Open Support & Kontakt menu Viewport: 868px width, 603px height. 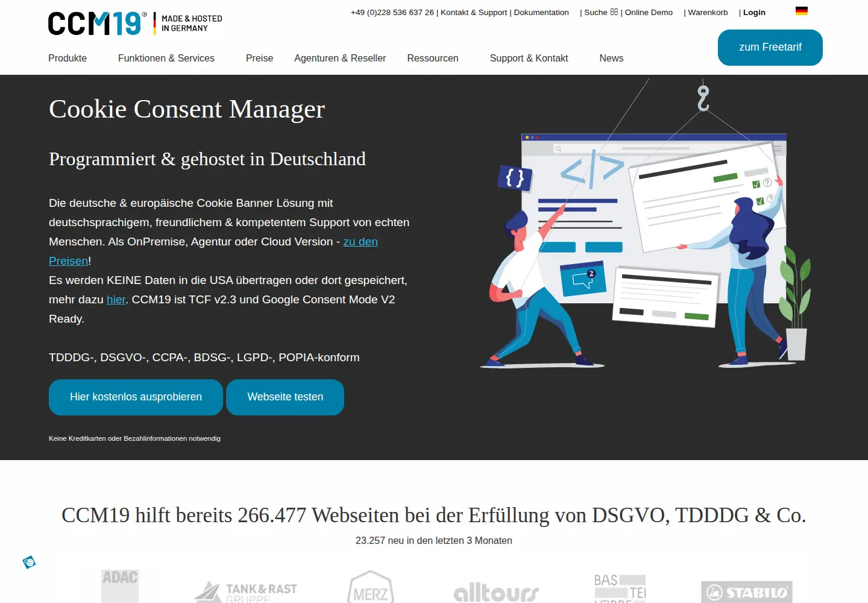pyautogui.click(x=529, y=58)
